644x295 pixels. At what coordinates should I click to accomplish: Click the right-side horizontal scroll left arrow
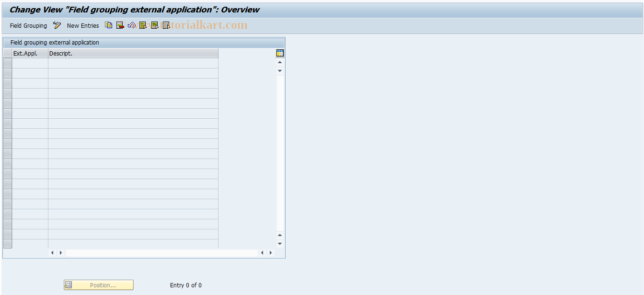click(x=262, y=252)
